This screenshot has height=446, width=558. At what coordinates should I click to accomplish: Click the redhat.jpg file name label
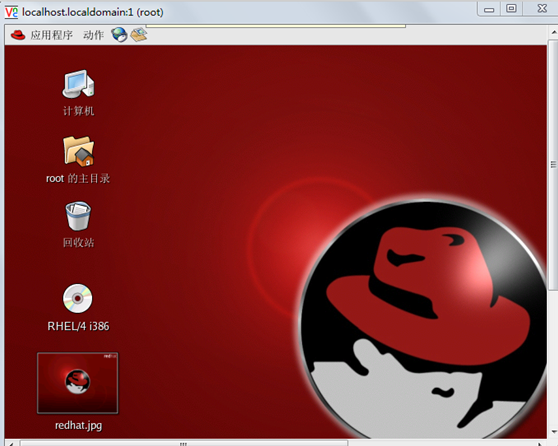pyautogui.click(x=78, y=425)
